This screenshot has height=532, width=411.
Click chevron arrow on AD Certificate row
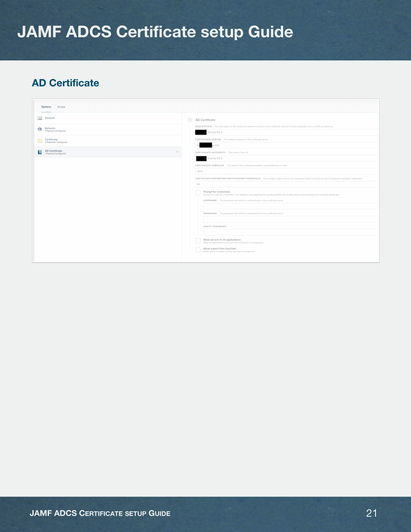click(177, 152)
